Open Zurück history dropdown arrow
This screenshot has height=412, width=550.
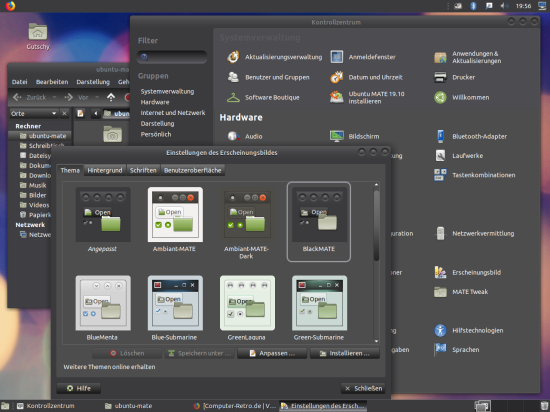point(54,97)
